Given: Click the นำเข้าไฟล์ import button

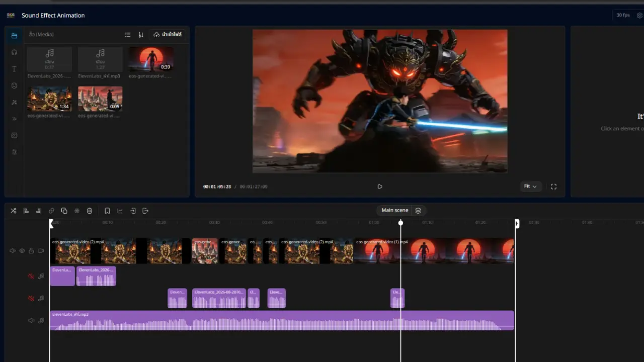Looking at the screenshot, I should tap(168, 35).
